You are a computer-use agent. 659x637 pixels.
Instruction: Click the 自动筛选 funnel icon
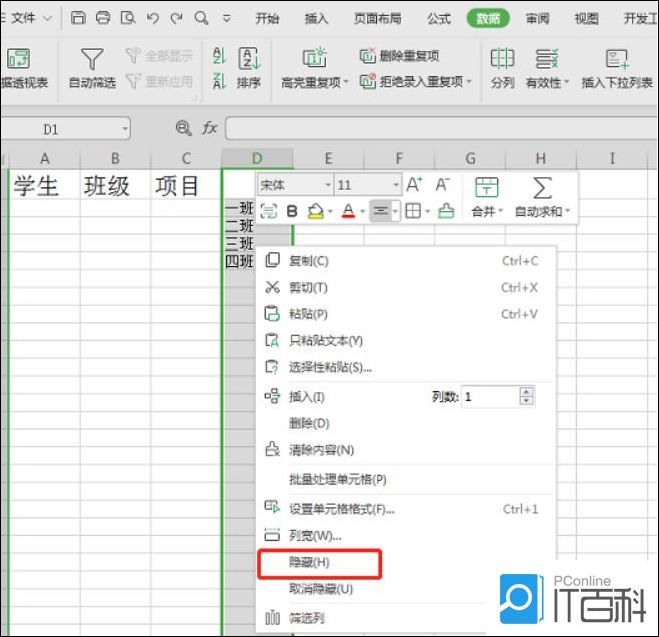92,59
